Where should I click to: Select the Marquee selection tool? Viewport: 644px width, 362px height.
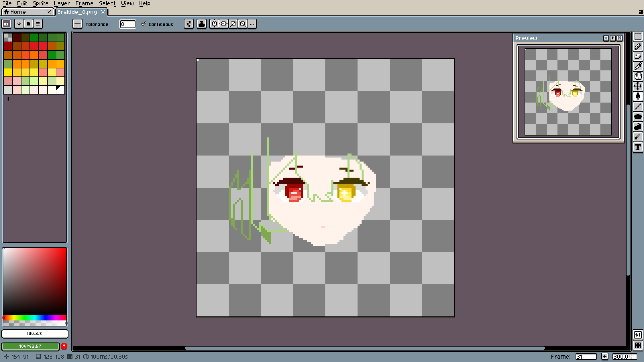638,36
